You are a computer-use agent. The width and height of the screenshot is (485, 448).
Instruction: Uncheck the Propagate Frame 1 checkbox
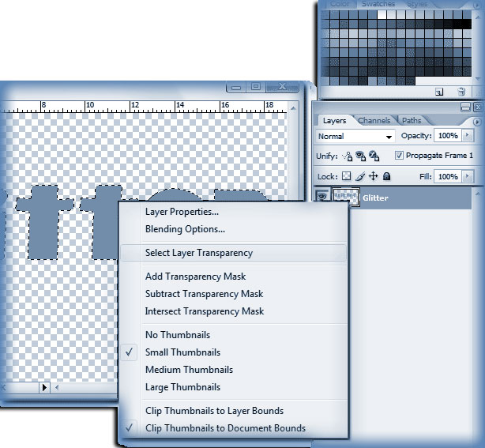pyautogui.click(x=399, y=156)
